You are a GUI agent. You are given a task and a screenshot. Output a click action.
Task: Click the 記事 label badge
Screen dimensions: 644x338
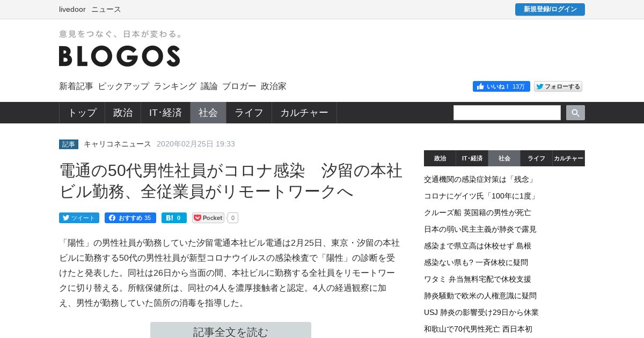[x=69, y=144]
